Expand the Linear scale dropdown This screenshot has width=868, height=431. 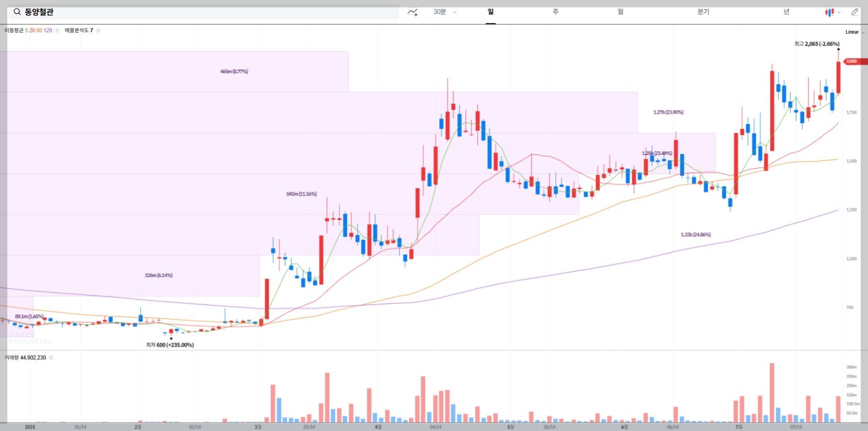(855, 32)
